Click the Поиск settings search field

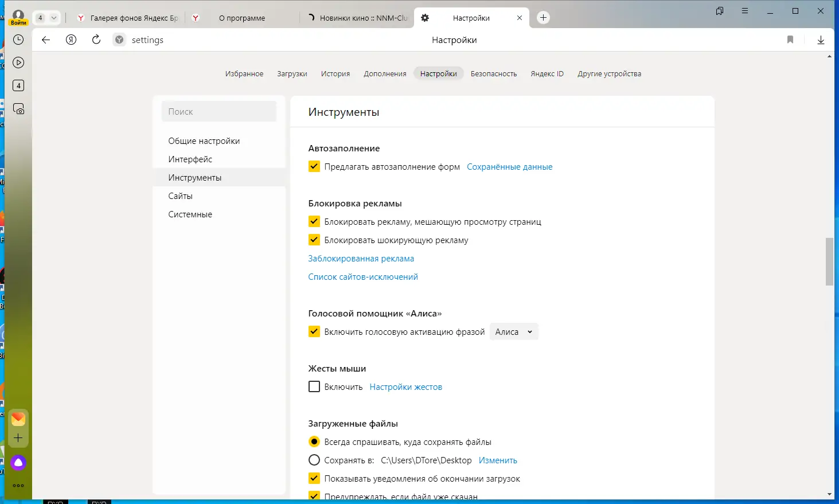tap(219, 112)
